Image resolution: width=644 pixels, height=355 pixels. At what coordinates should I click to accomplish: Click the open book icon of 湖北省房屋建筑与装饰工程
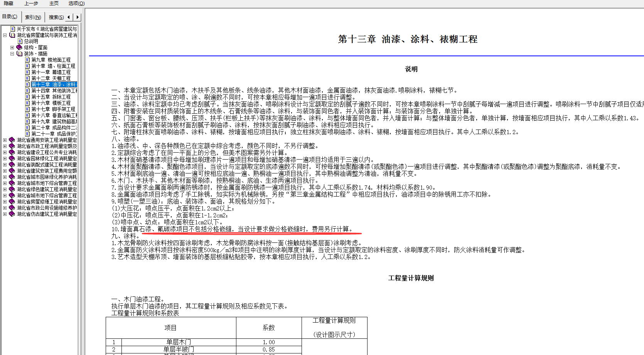pos(12,35)
